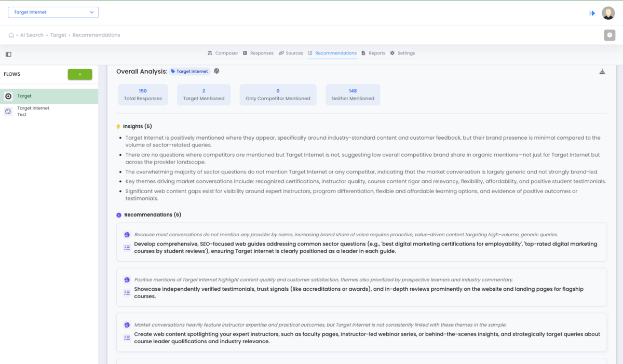
Task: Click the Composer tab icon
Action: tap(210, 53)
